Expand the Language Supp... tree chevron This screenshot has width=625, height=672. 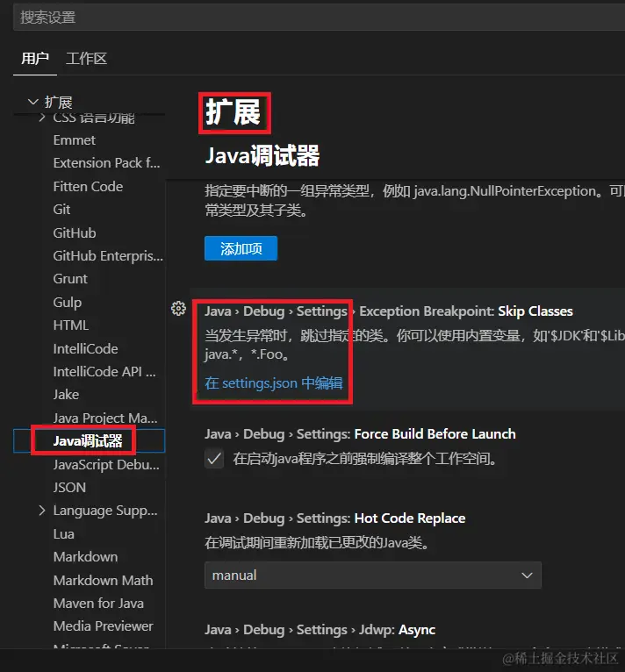(41, 511)
